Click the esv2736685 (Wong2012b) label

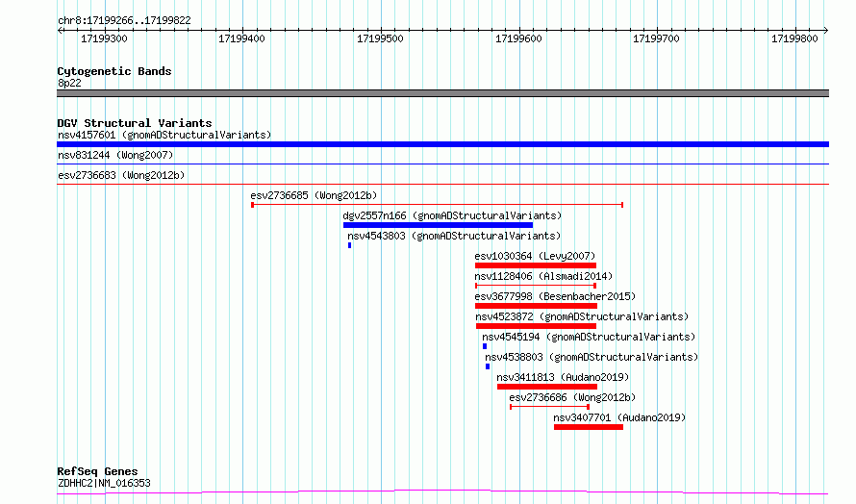tap(314, 195)
